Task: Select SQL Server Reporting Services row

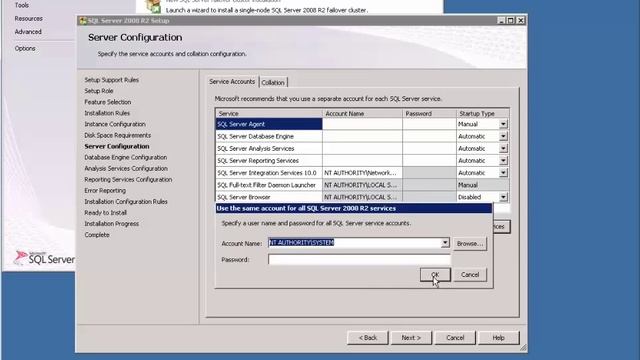Action: coord(269,161)
